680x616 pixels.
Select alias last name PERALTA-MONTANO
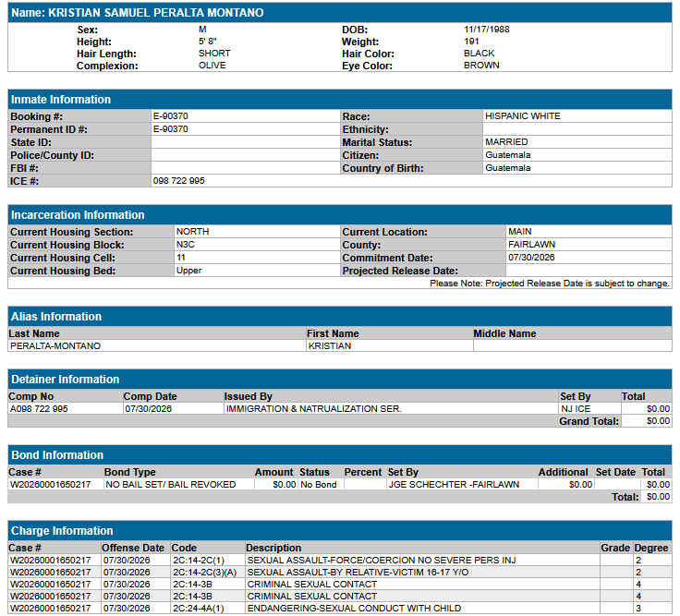pos(55,346)
